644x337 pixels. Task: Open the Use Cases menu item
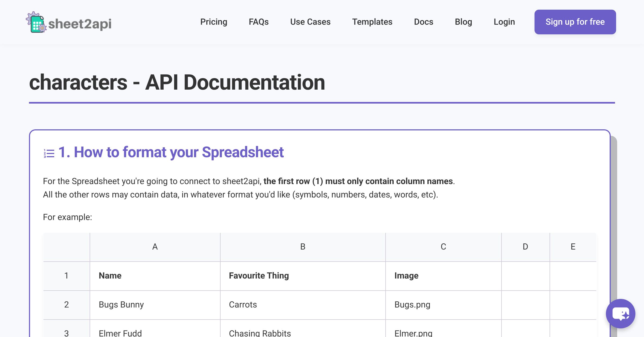tap(310, 22)
